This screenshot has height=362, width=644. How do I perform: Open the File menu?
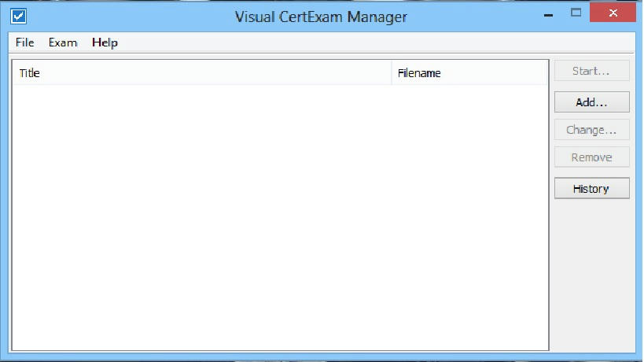point(24,42)
